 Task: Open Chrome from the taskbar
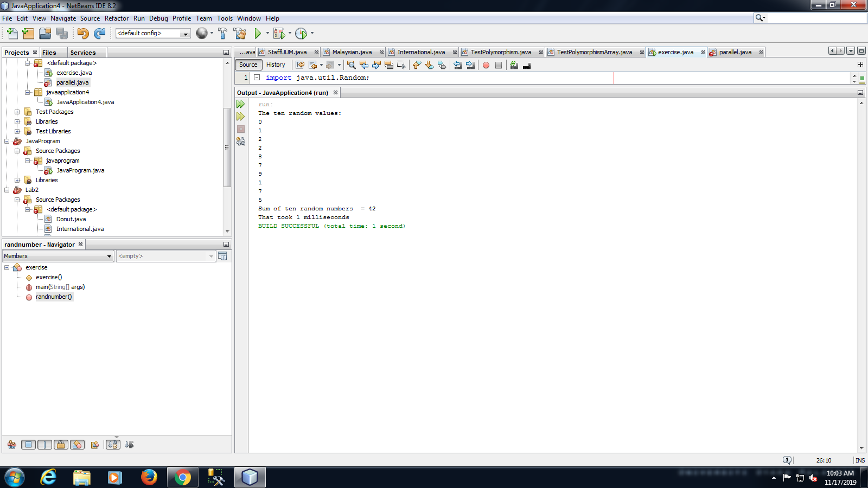pos(182,478)
